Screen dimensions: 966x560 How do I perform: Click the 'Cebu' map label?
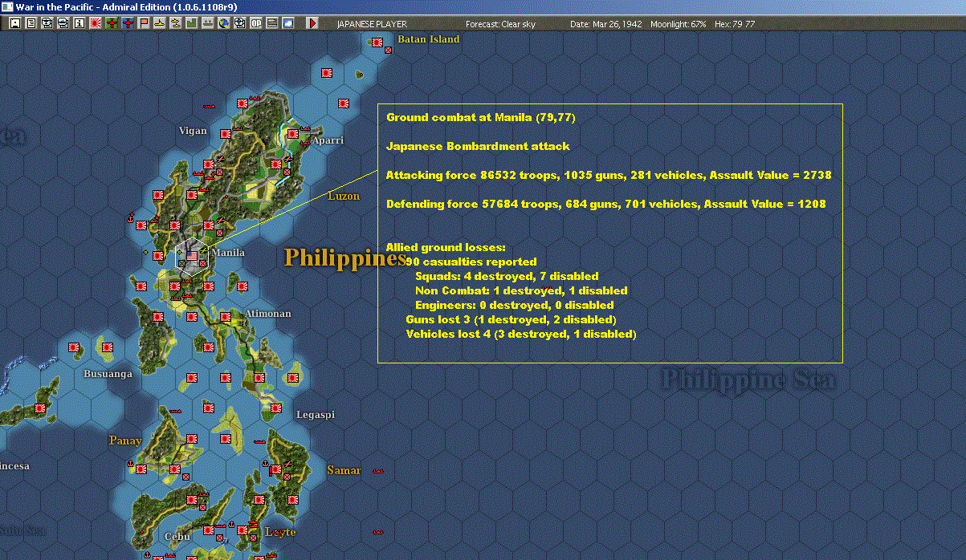coord(177,537)
